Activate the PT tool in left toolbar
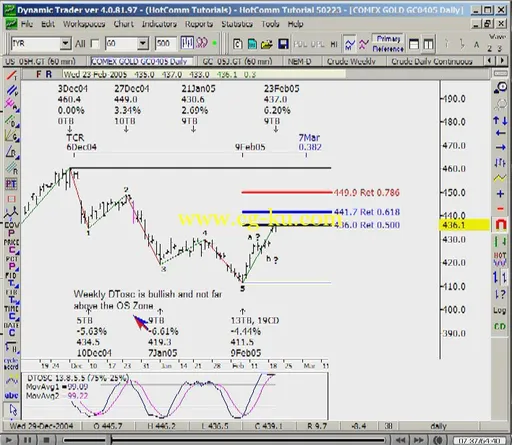The height and width of the screenshot is (445, 512). (x=11, y=184)
